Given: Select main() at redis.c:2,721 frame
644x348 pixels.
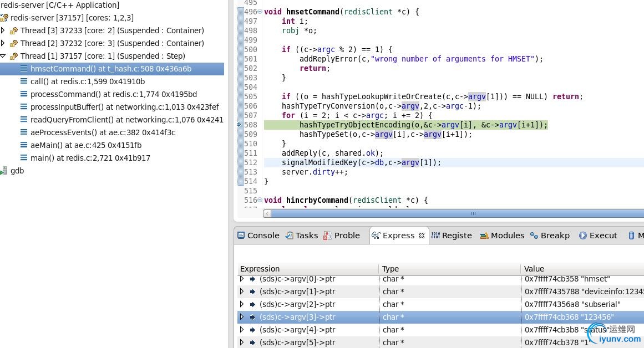Looking at the screenshot, I should 90,157.
